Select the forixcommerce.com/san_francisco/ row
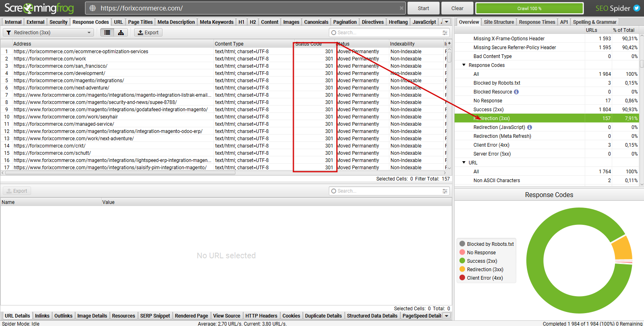 click(224, 66)
